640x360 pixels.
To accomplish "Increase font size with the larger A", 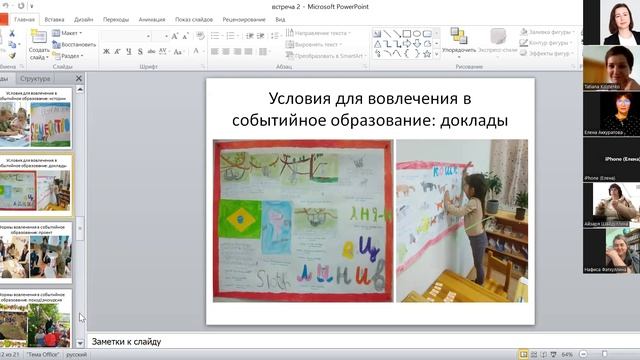I will coord(175,36).
